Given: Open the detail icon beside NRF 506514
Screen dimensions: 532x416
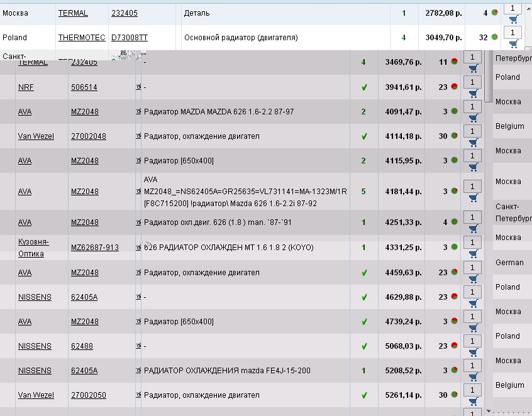Looking at the screenshot, I should click(x=138, y=87).
